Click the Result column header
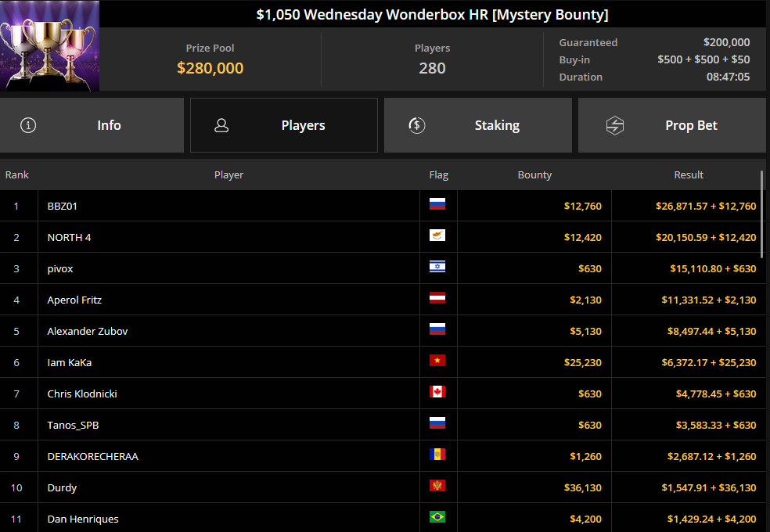Viewport: 770px width, 532px height. [x=689, y=174]
